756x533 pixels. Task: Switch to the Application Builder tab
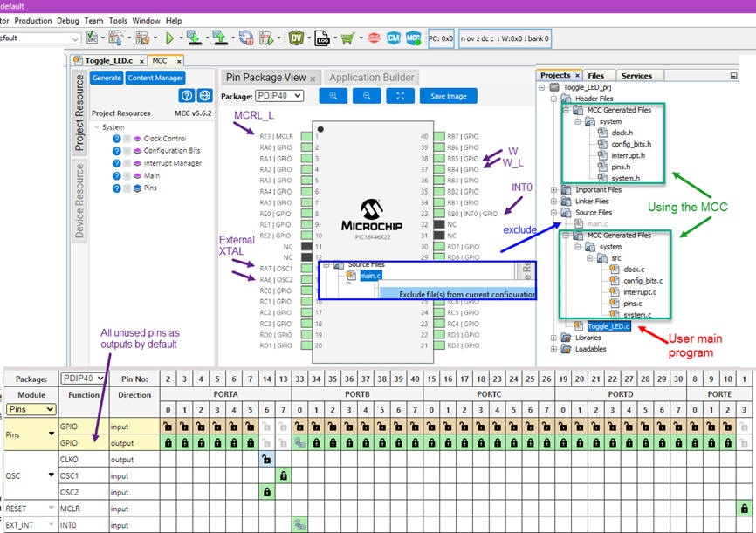373,78
